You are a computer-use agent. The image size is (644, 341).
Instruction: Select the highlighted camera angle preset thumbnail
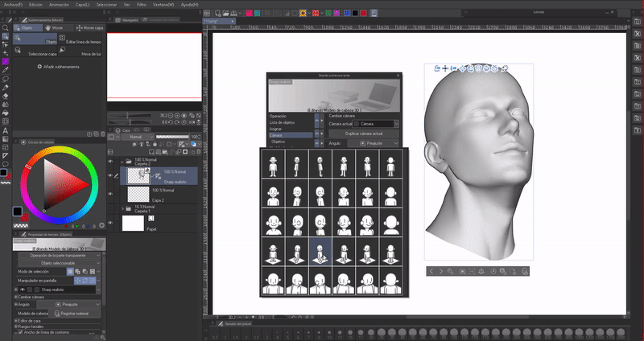321,251
